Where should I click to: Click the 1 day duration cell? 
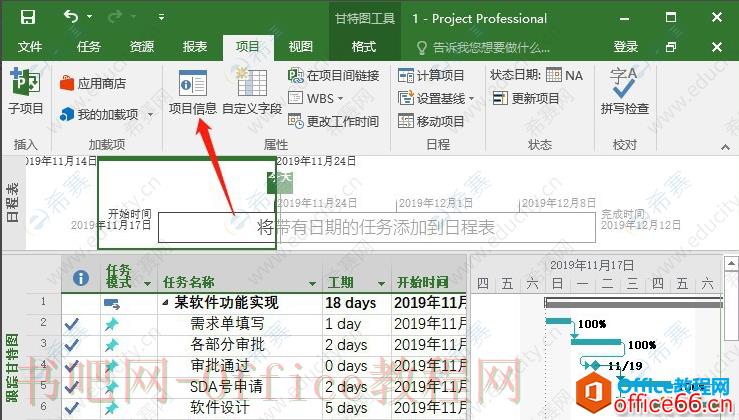point(357,324)
